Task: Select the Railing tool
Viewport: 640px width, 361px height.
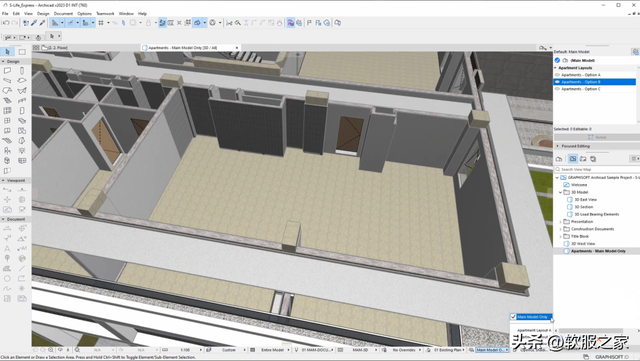Action: pos(22,100)
